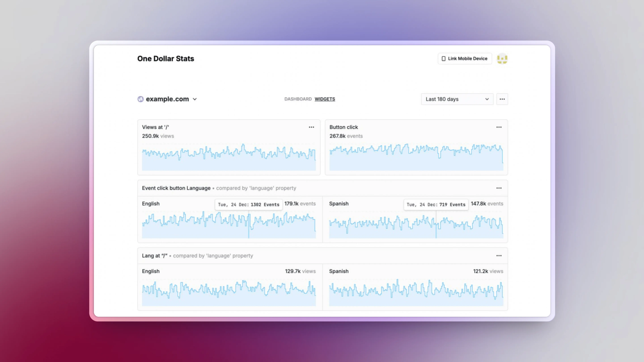Click the Link Mobile Device button
644x362 pixels.
(x=465, y=58)
